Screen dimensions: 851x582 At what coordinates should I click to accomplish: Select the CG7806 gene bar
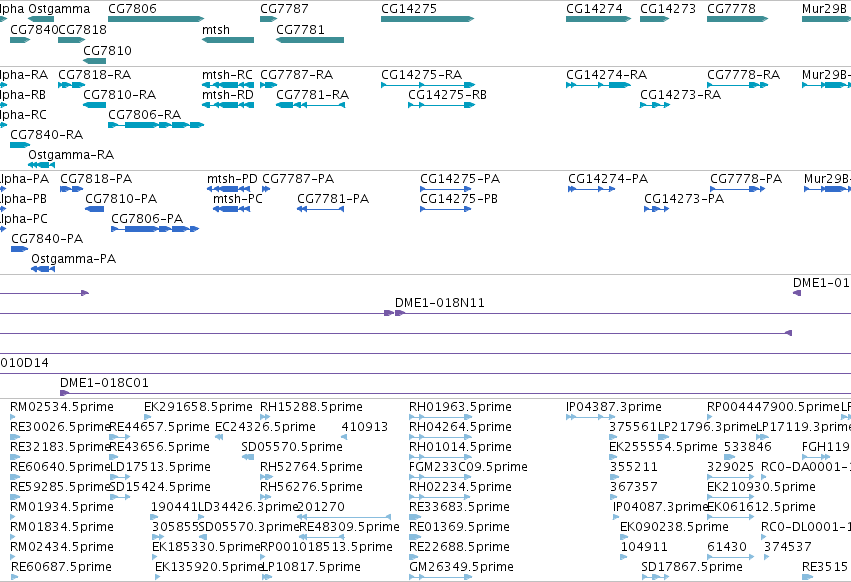point(156,19)
